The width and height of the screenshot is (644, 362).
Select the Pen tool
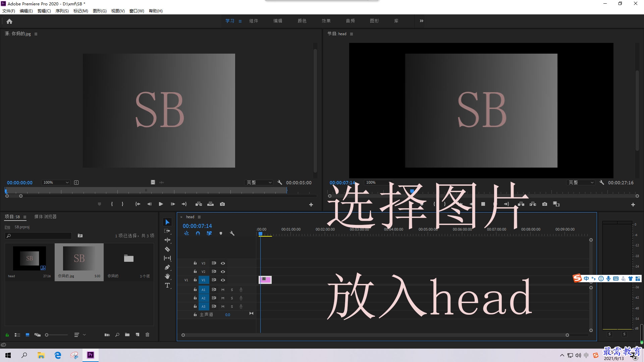coord(167,267)
